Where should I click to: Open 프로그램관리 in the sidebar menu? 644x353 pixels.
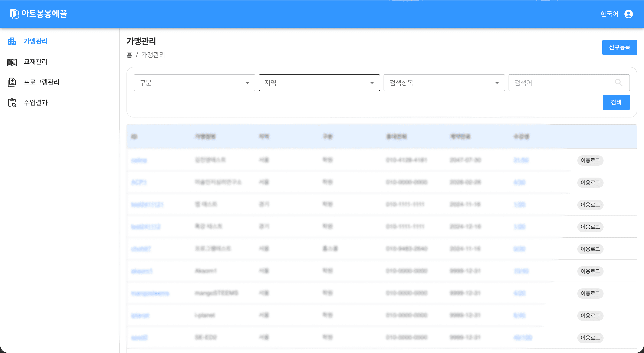(42, 82)
